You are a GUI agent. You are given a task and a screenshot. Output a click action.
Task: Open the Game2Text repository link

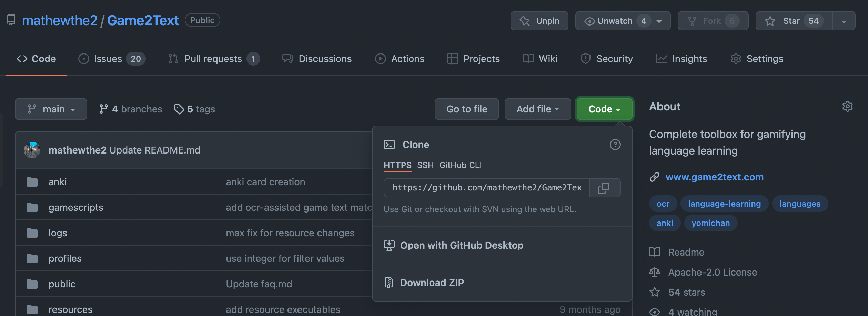pos(143,20)
